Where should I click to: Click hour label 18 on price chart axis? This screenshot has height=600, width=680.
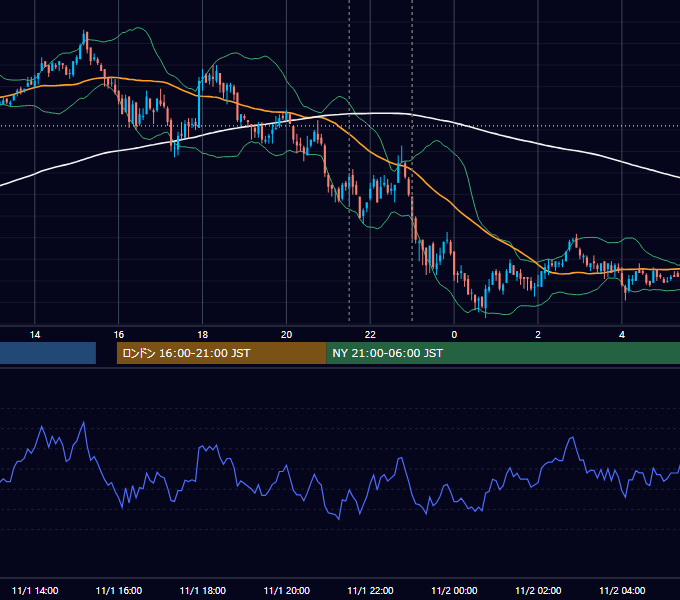coord(203,335)
